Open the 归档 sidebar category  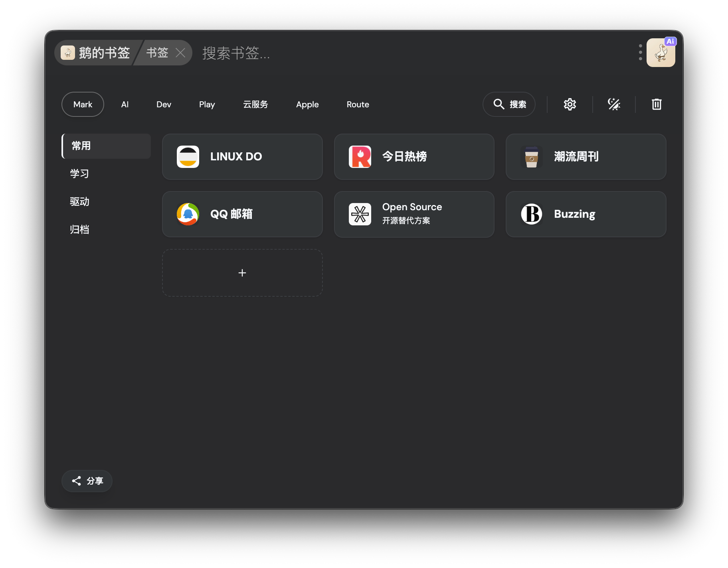80,230
